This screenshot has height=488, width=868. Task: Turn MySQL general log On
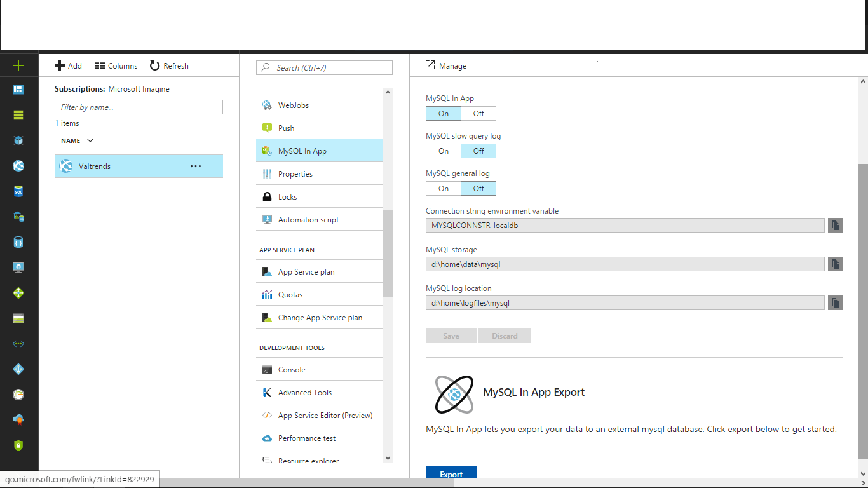click(x=443, y=188)
